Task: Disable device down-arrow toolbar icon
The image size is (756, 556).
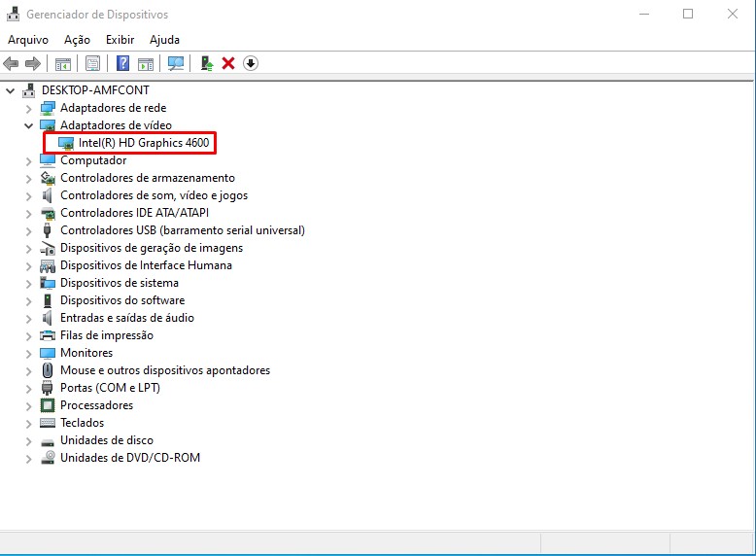Action: tap(251, 63)
